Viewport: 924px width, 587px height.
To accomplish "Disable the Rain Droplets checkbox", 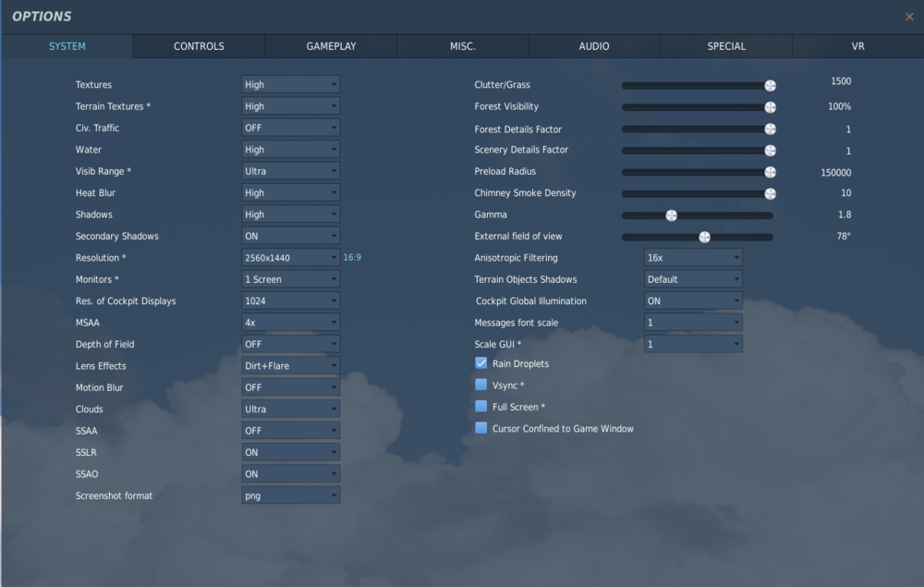I will (x=480, y=362).
